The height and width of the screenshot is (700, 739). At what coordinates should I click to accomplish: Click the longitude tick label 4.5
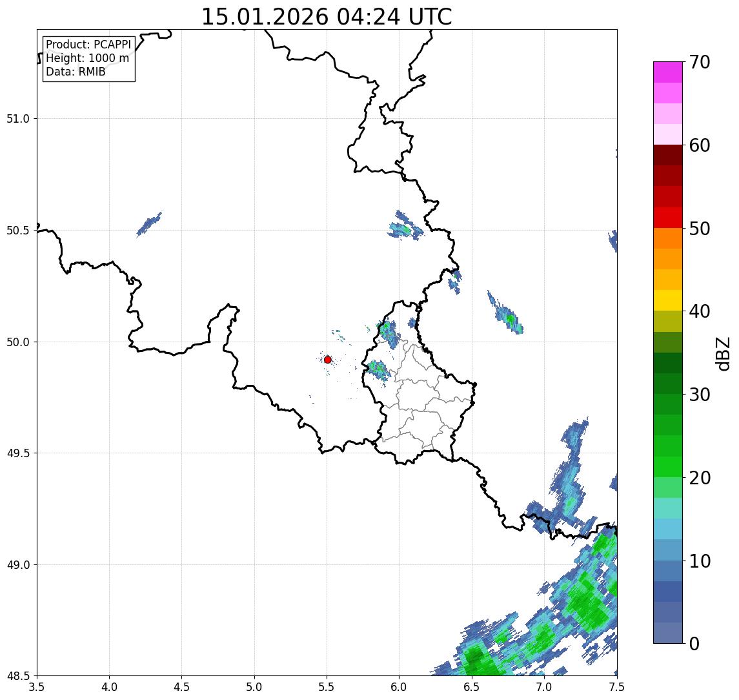point(182,687)
